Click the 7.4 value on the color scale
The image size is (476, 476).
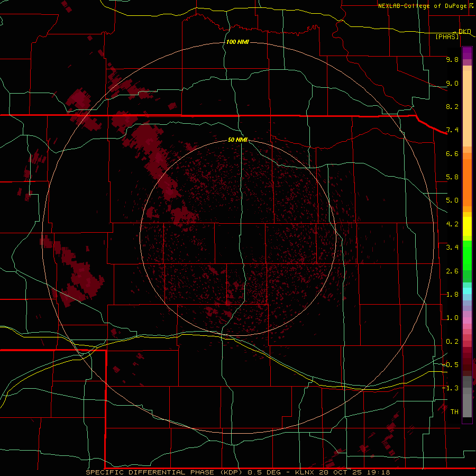pyautogui.click(x=452, y=130)
